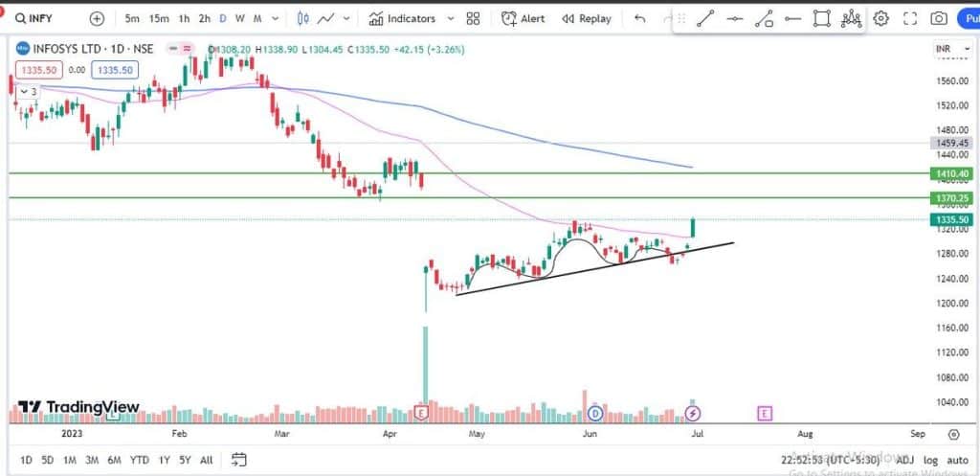Set range to 1M
This screenshot has height=476, width=980.
(x=69, y=461)
